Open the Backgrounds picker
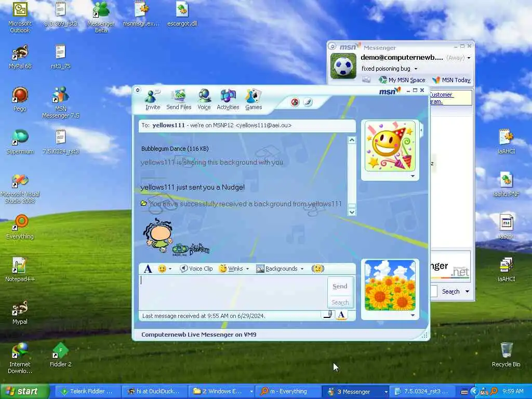532x399 pixels. (x=277, y=269)
